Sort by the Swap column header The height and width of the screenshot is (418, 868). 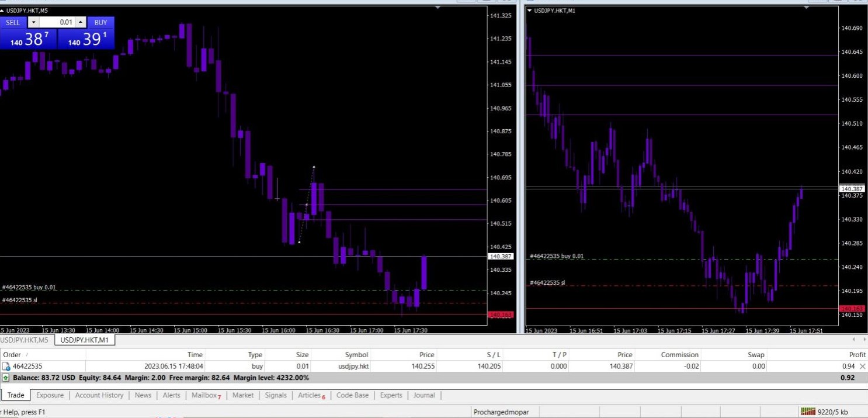point(756,355)
